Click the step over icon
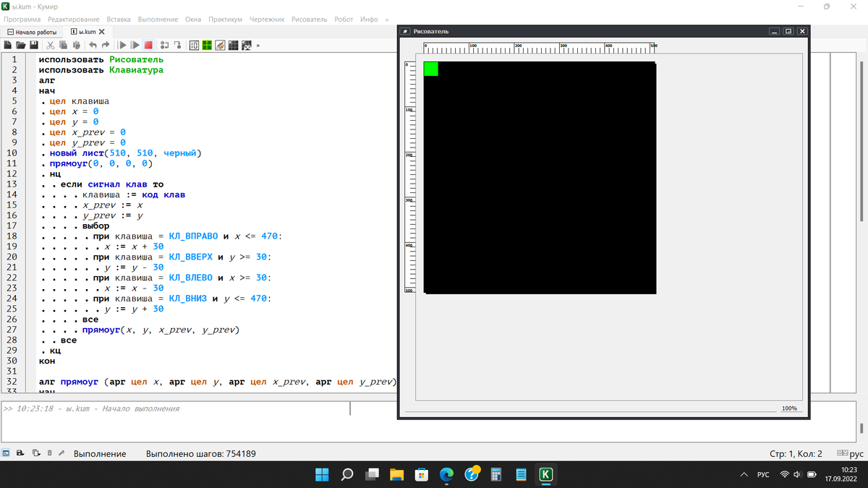The height and width of the screenshot is (488, 868). [165, 45]
